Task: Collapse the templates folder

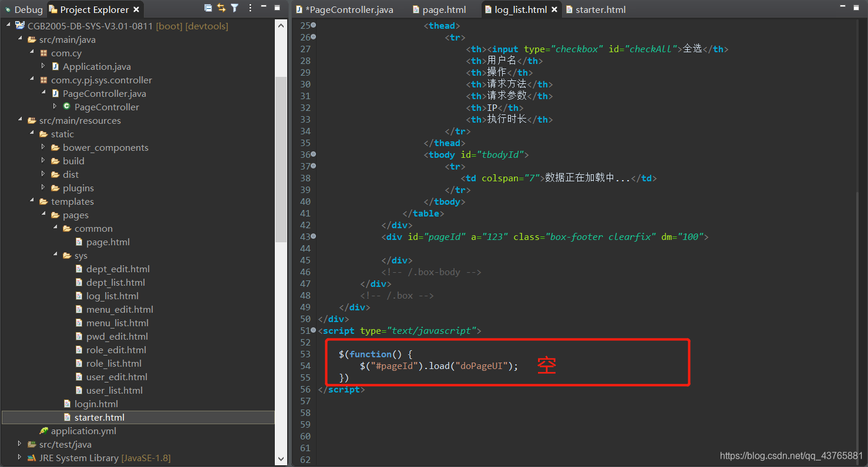Action: (x=31, y=201)
